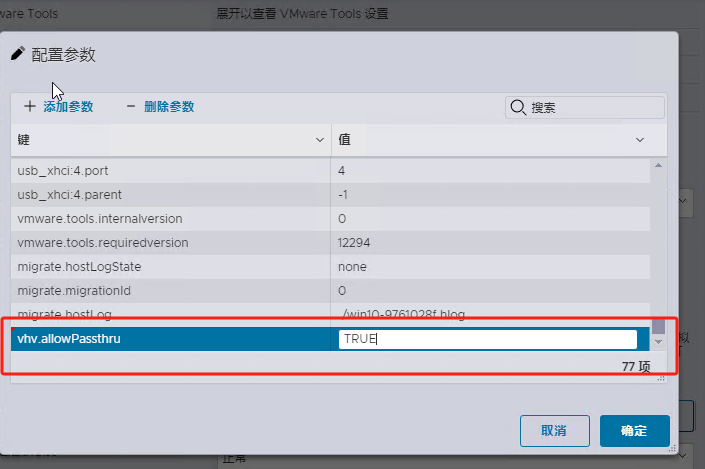Click the scrollbar thumb of the parameter list
The height and width of the screenshot is (469, 705).
658,326
